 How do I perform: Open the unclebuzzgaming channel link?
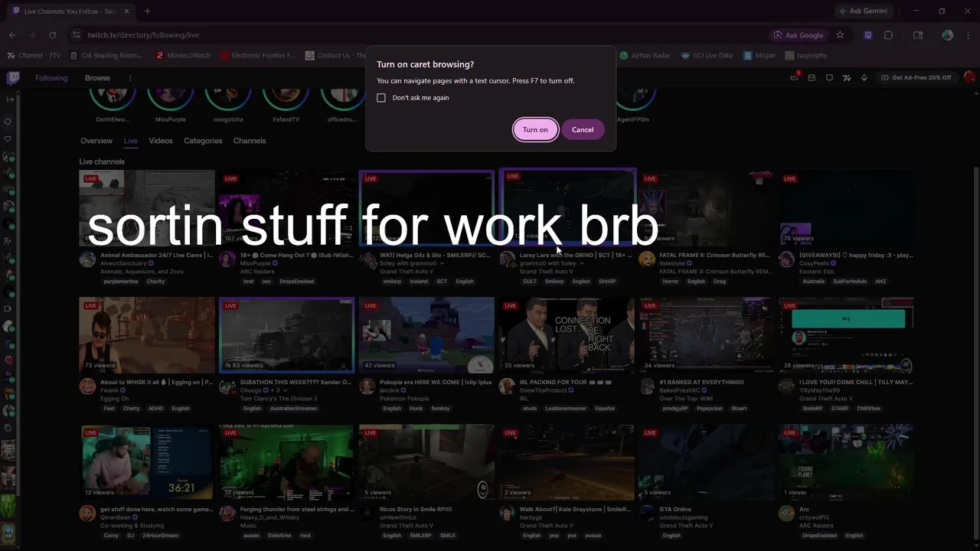tap(685, 517)
